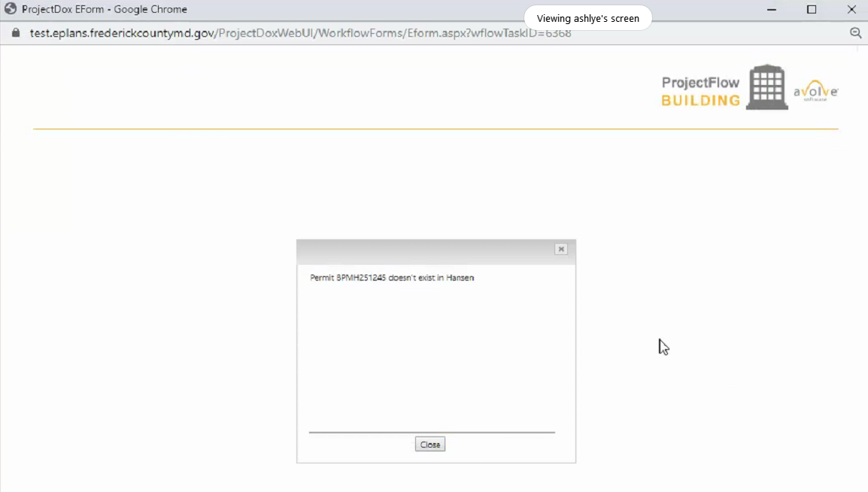This screenshot has height=492, width=868.
Task: Click the globe icon in the title bar
Action: [11, 9]
